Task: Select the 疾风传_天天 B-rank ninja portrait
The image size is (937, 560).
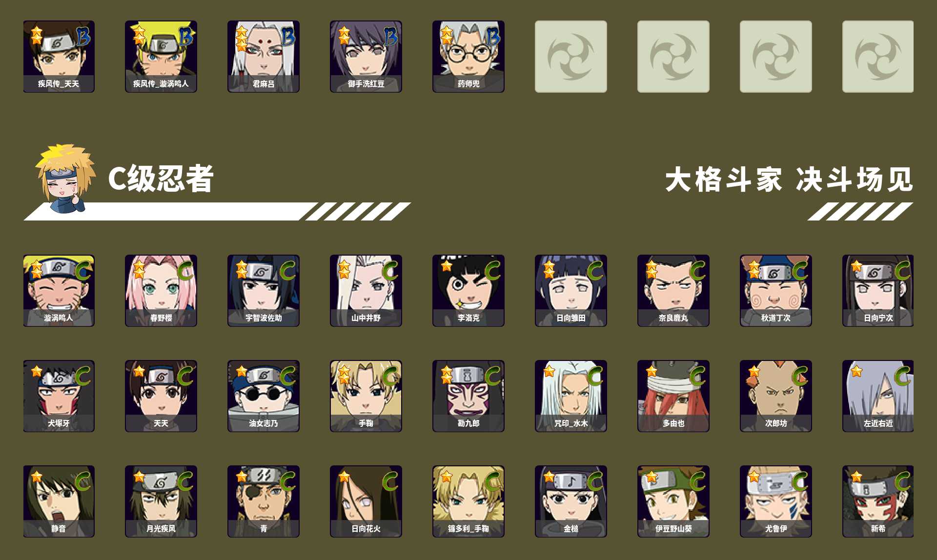Action: coord(59,57)
